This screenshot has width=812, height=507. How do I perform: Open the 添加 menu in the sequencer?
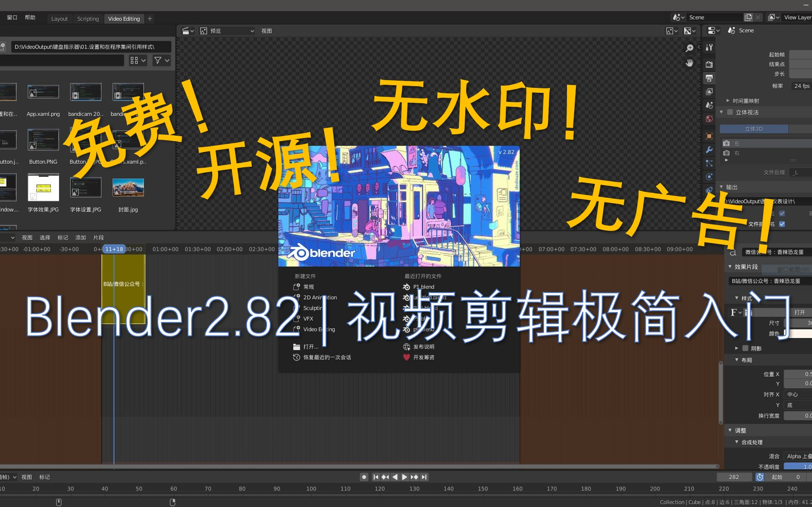pyautogui.click(x=80, y=237)
